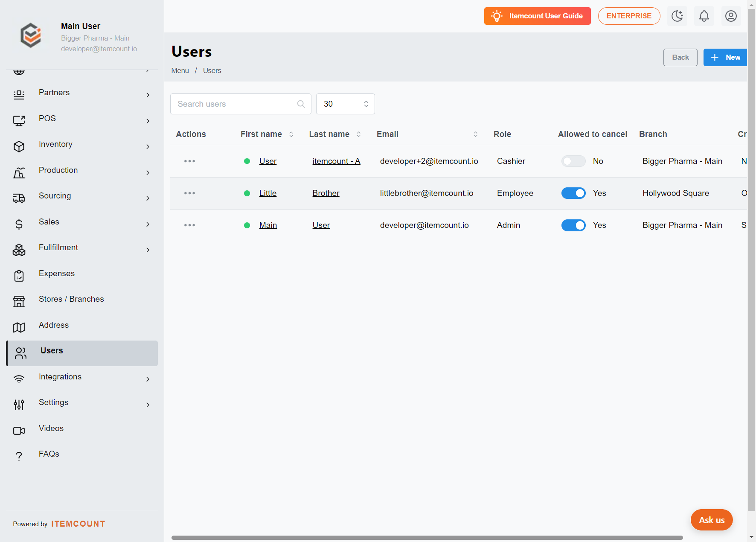
Task: Click the Back button
Action: tap(680, 58)
